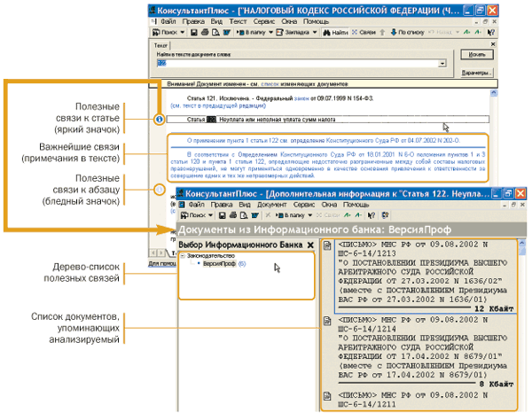Image resolution: width=532 pixels, height=420 pixels.
Task: Decrease font size A- in Налоговый кодекс window
Action: click(478, 32)
